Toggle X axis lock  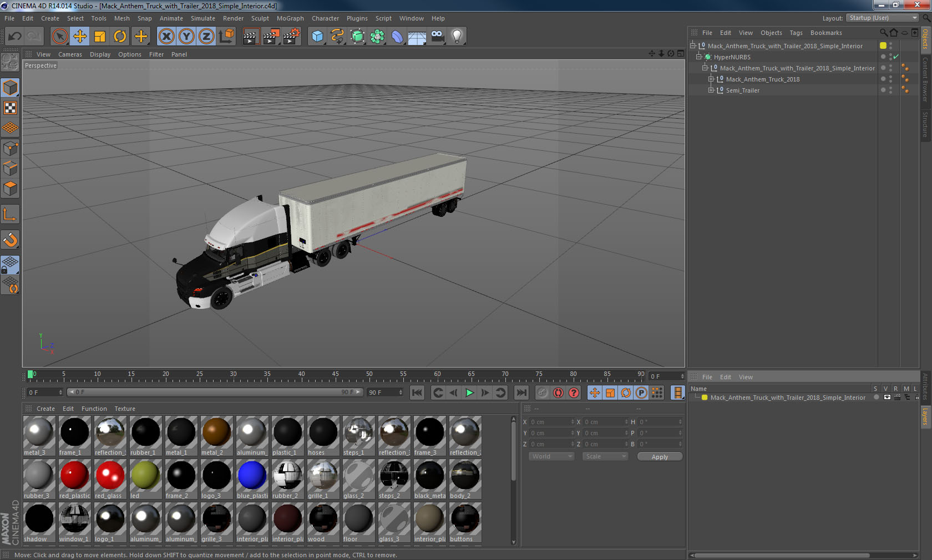tap(166, 37)
